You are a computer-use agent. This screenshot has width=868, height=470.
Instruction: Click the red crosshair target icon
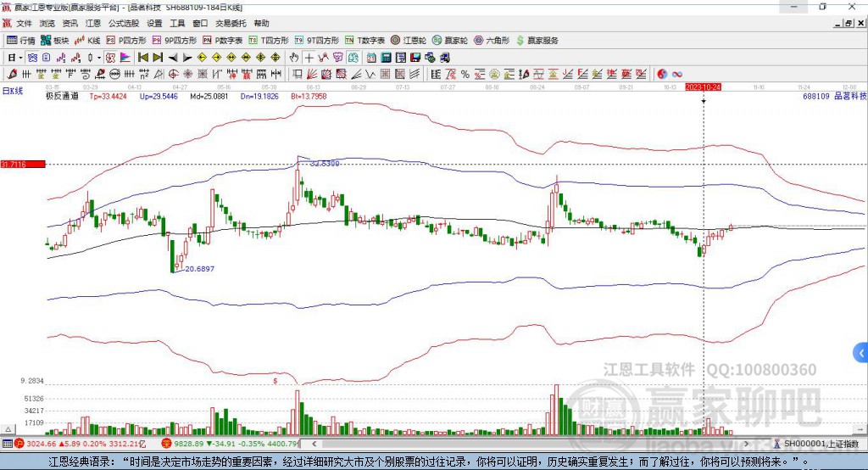[173, 75]
